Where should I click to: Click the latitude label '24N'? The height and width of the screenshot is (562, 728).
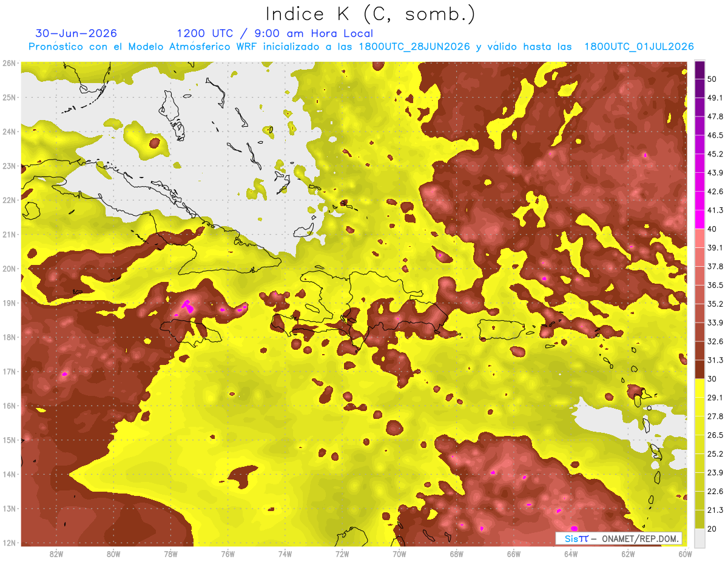point(9,132)
